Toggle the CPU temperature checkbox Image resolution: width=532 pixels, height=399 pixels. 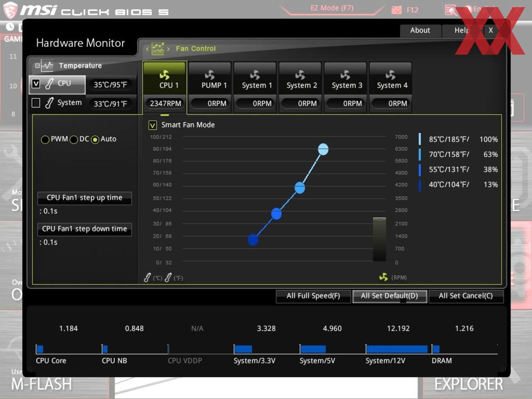pyautogui.click(x=36, y=83)
